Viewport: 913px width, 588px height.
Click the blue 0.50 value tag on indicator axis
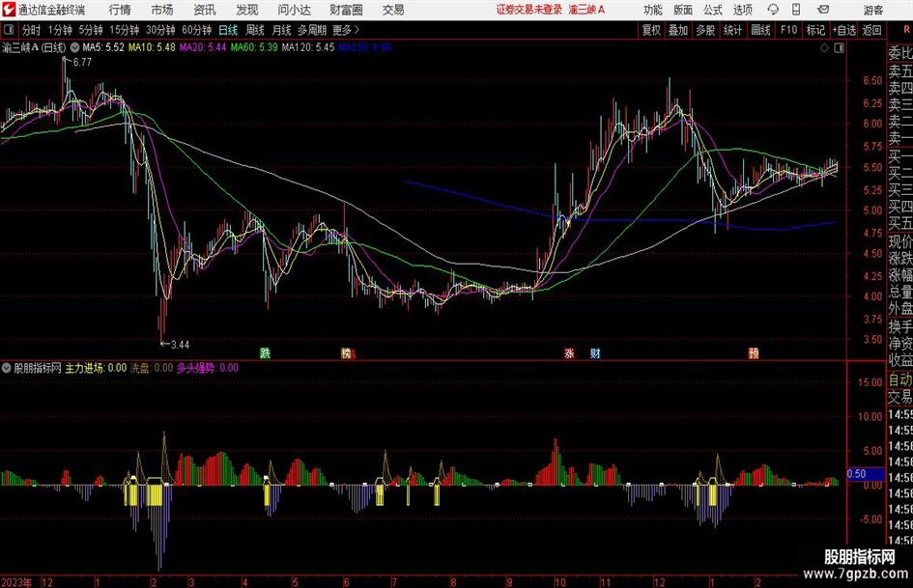click(865, 474)
